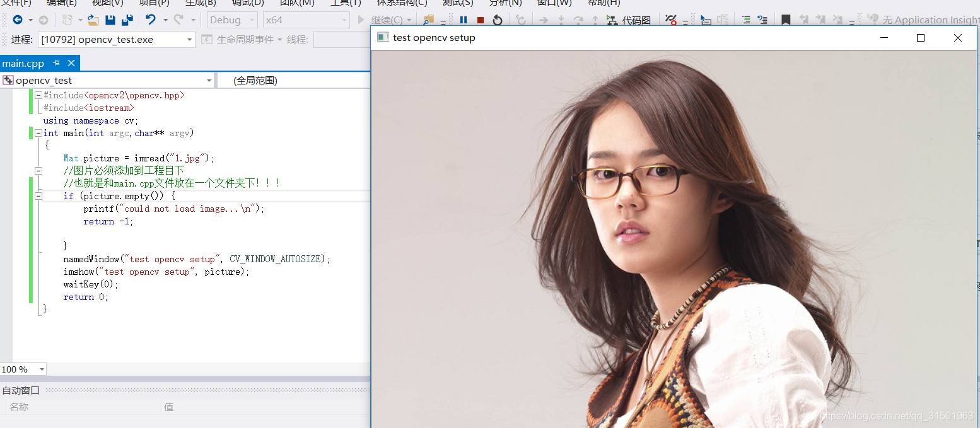Click the OpenCV window title bar icon

(382, 37)
